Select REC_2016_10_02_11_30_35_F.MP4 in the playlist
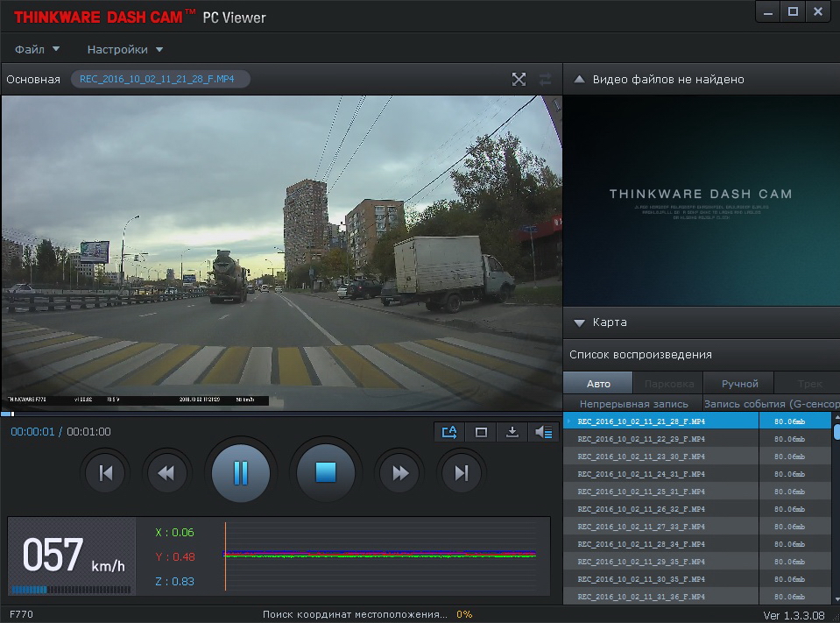The image size is (840, 623). (697, 579)
